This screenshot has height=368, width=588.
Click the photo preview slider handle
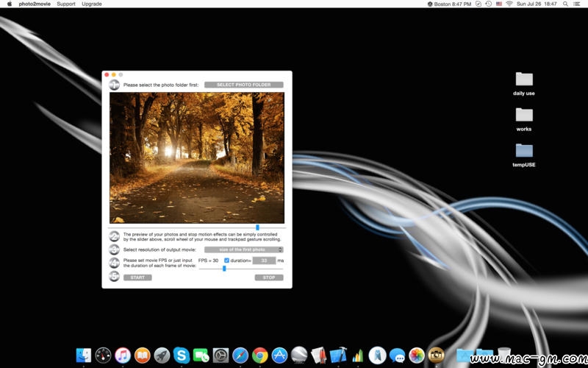point(257,227)
